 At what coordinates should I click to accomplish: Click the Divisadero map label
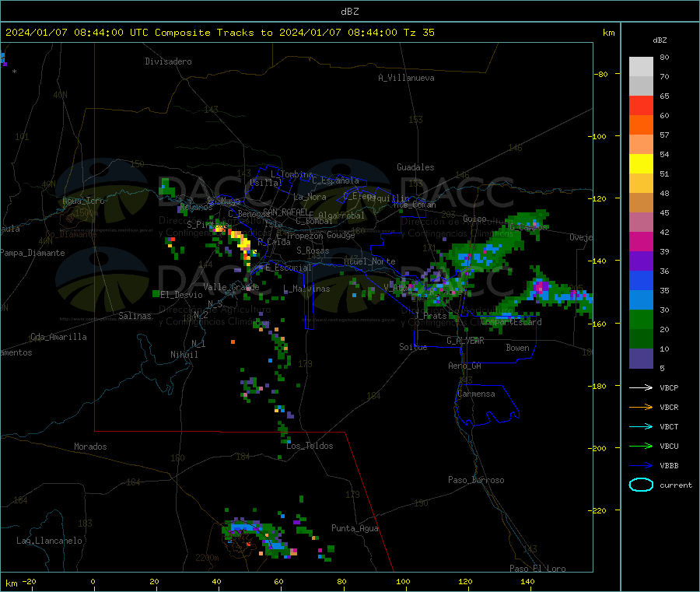click(168, 61)
